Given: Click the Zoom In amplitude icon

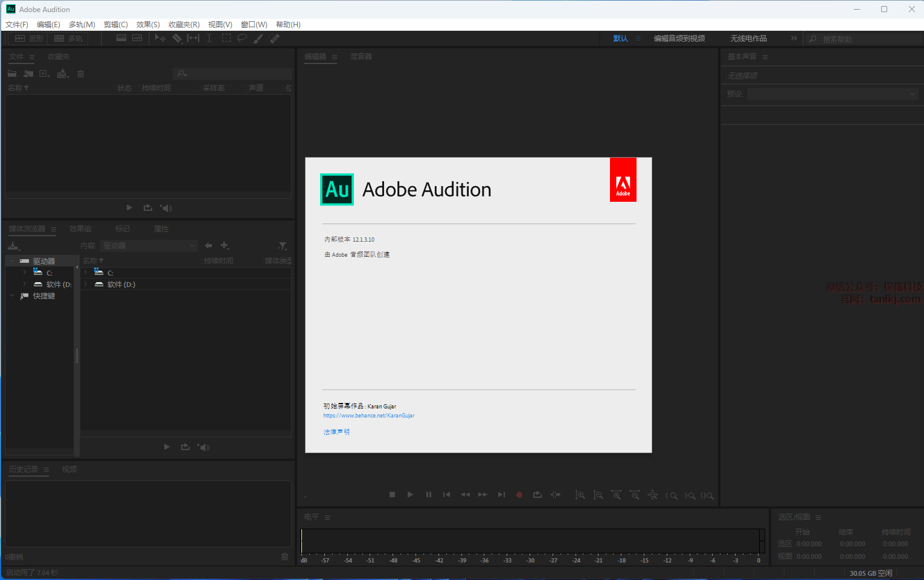Looking at the screenshot, I should 580,495.
